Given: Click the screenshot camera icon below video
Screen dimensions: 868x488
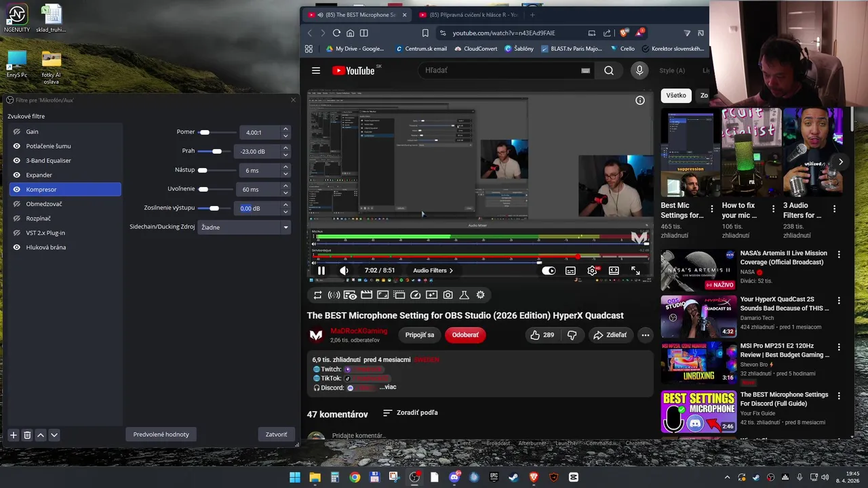Looking at the screenshot, I should 448,295.
